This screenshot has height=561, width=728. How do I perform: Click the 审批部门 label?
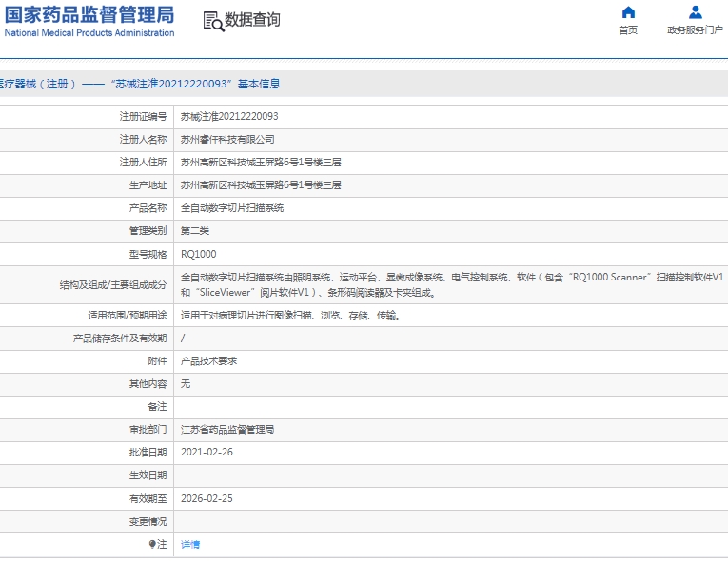click(x=148, y=429)
